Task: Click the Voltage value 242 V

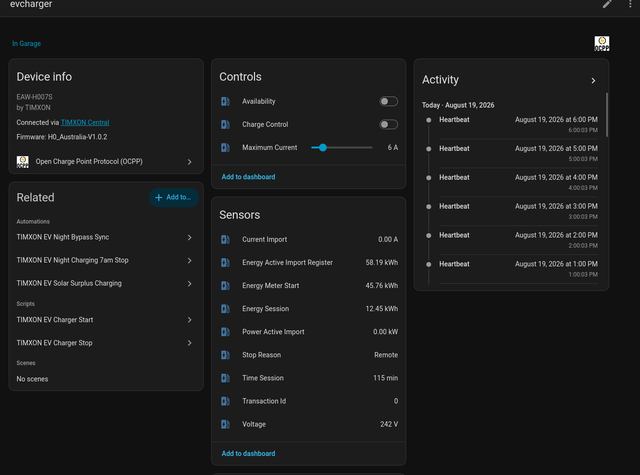Action: [x=389, y=424]
